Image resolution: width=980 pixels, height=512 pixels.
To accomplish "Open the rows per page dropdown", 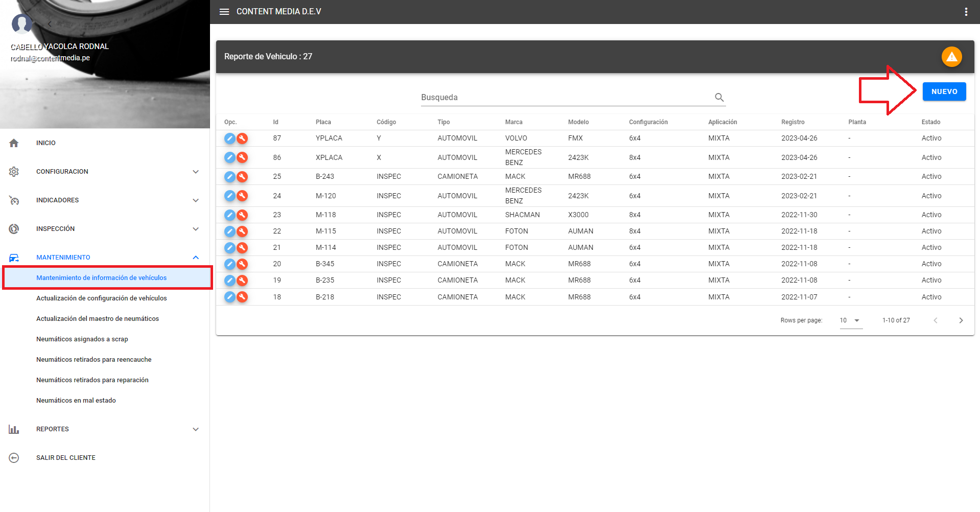I will click(851, 320).
